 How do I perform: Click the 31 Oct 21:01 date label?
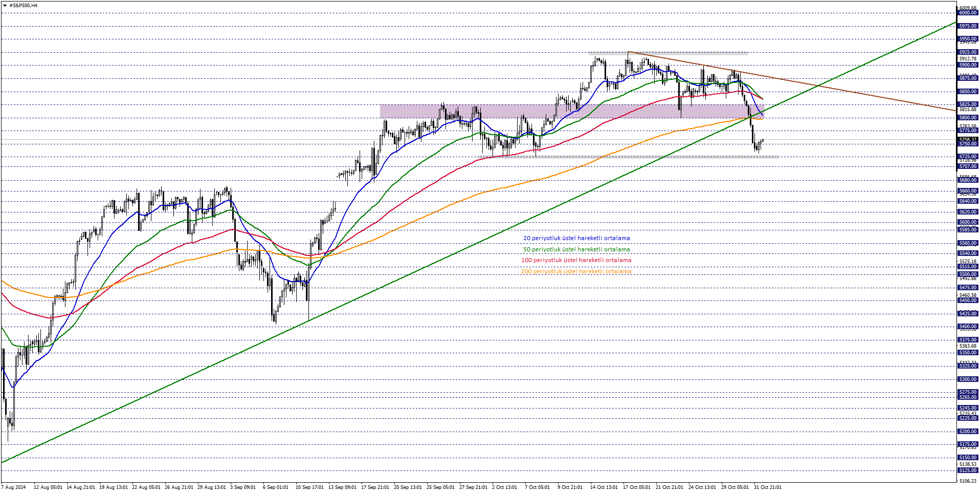(768, 487)
